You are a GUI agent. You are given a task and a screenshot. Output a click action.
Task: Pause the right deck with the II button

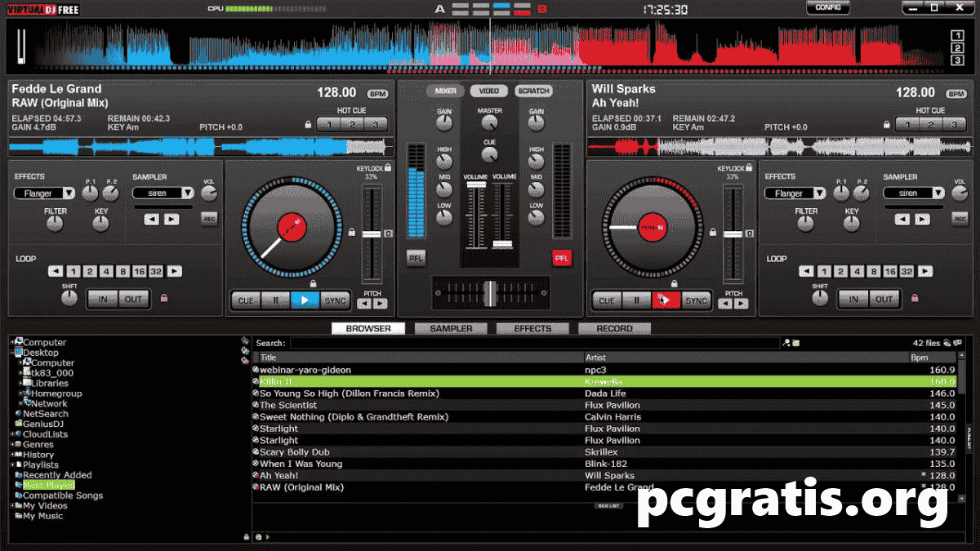636,300
